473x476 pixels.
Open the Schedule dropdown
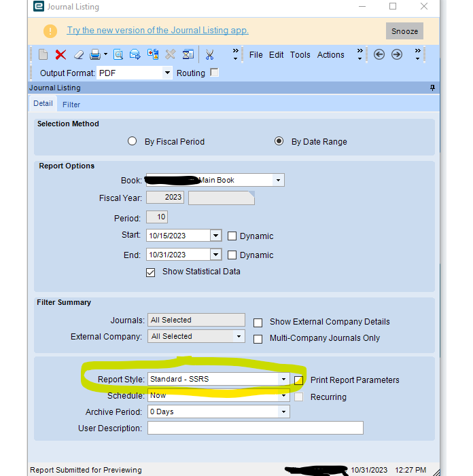(x=283, y=396)
